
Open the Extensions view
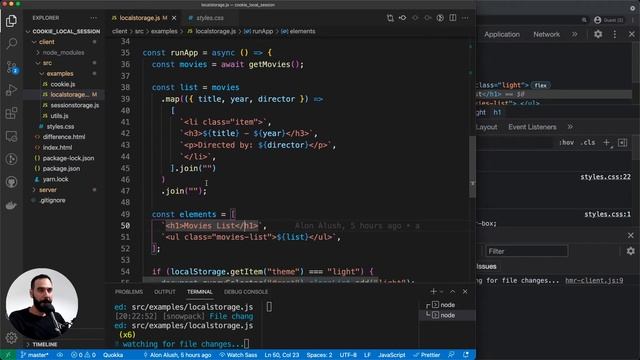pos(11,113)
